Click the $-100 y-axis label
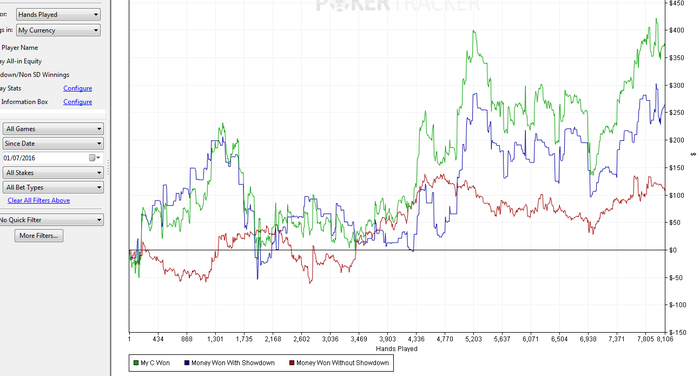This screenshot has width=700, height=376. click(x=677, y=305)
